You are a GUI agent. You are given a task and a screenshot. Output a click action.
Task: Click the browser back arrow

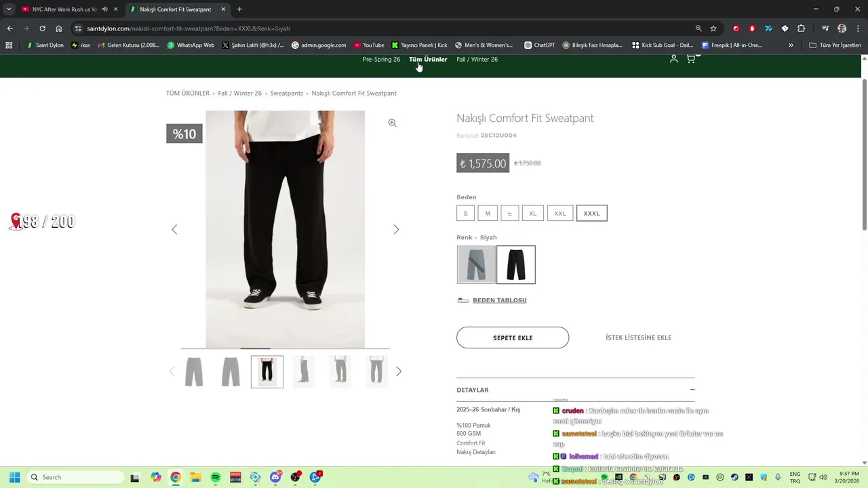tap(9, 28)
